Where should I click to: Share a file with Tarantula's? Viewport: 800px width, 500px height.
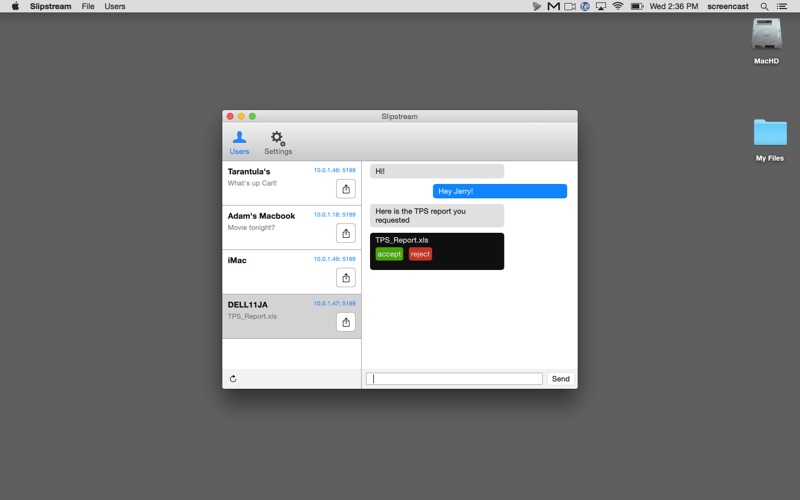[346, 189]
